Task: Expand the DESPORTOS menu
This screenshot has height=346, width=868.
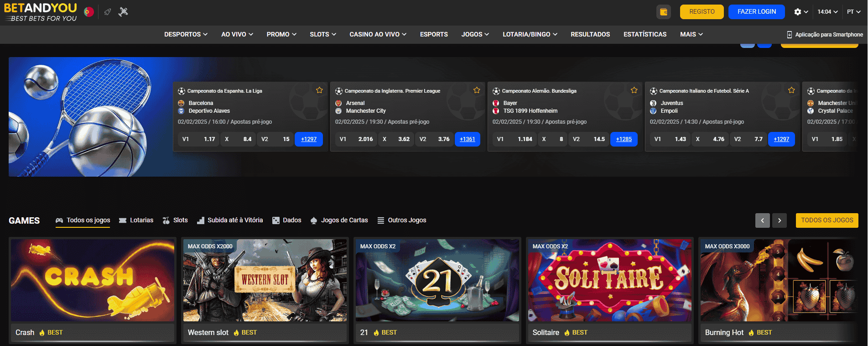Action: (x=186, y=35)
